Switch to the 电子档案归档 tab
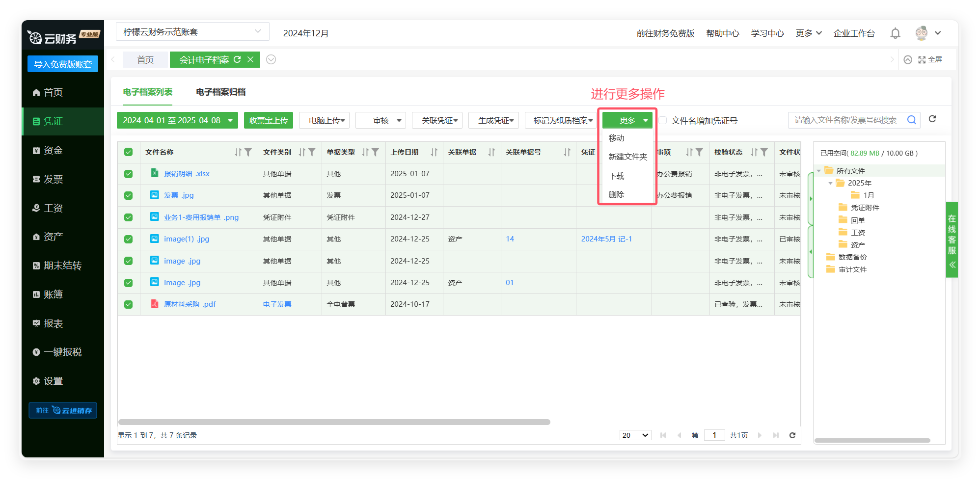980x479 pixels. point(220,92)
